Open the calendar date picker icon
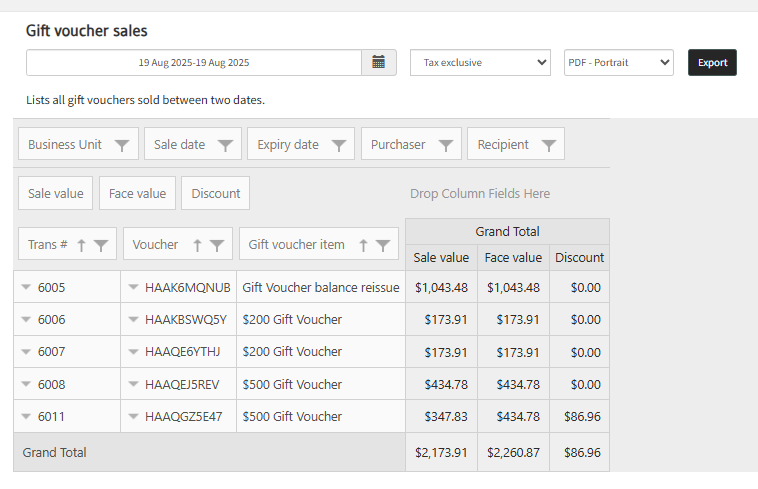 378,62
